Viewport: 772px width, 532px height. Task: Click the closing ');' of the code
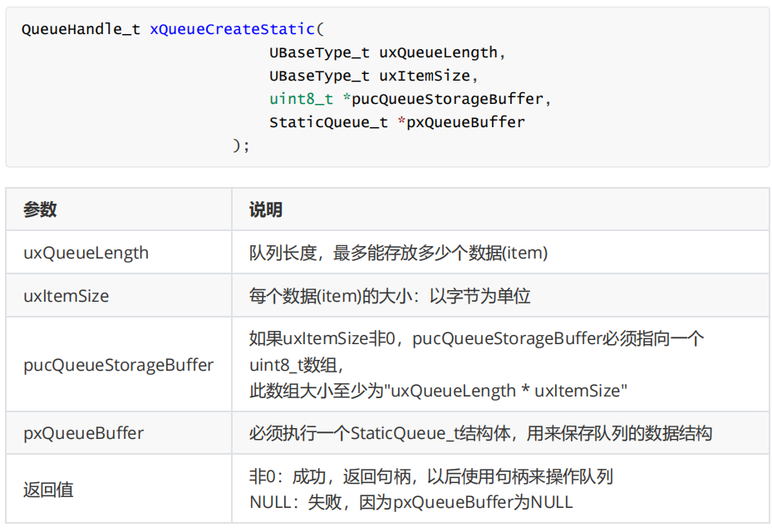coord(241,145)
